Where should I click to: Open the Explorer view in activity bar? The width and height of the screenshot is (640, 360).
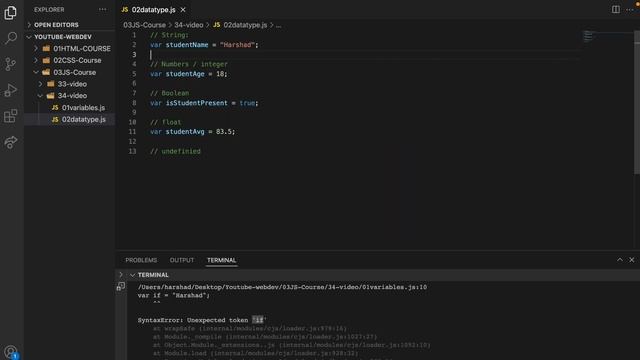[x=11, y=13]
